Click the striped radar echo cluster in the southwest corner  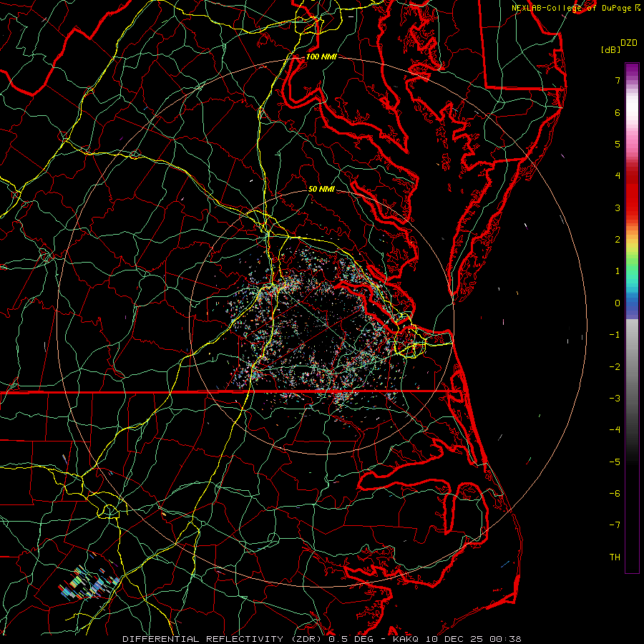pos(89,582)
